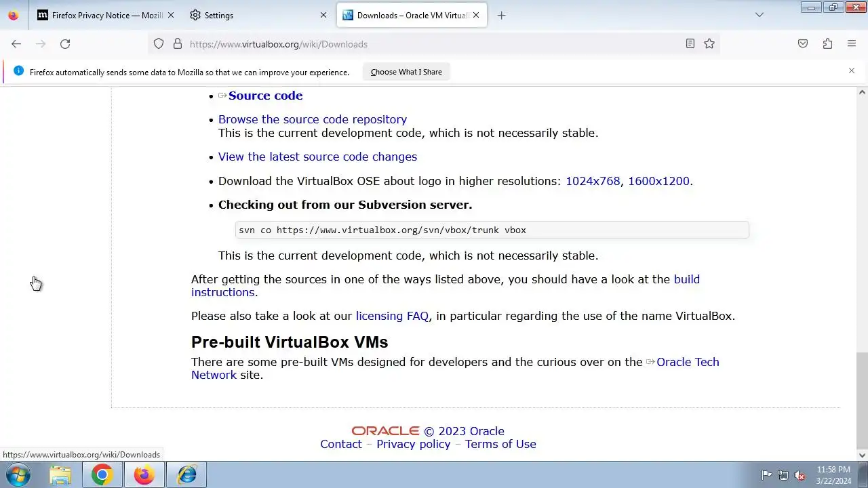
Task: Open the build instructions link
Action: [446, 285]
